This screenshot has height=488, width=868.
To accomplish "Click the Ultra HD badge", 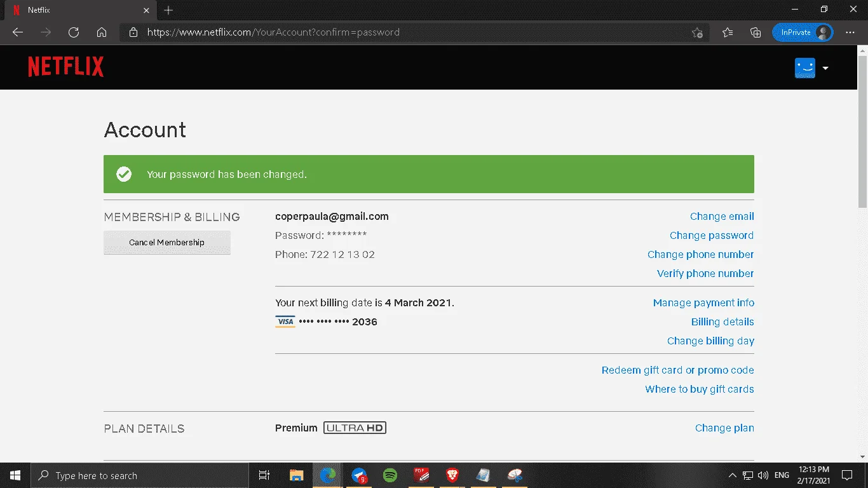I will pyautogui.click(x=355, y=428).
